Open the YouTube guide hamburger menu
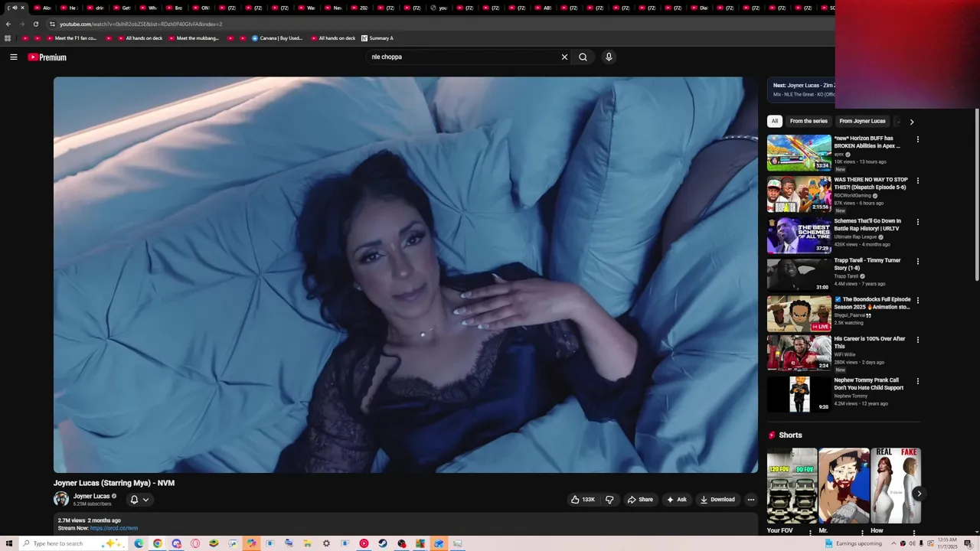980x551 pixels. point(13,57)
